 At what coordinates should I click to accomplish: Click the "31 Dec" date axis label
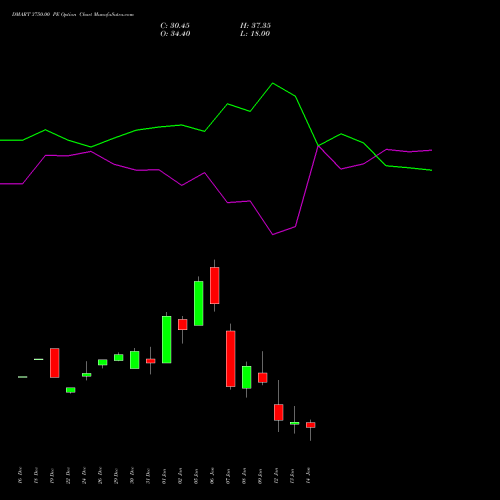[x=148, y=476]
